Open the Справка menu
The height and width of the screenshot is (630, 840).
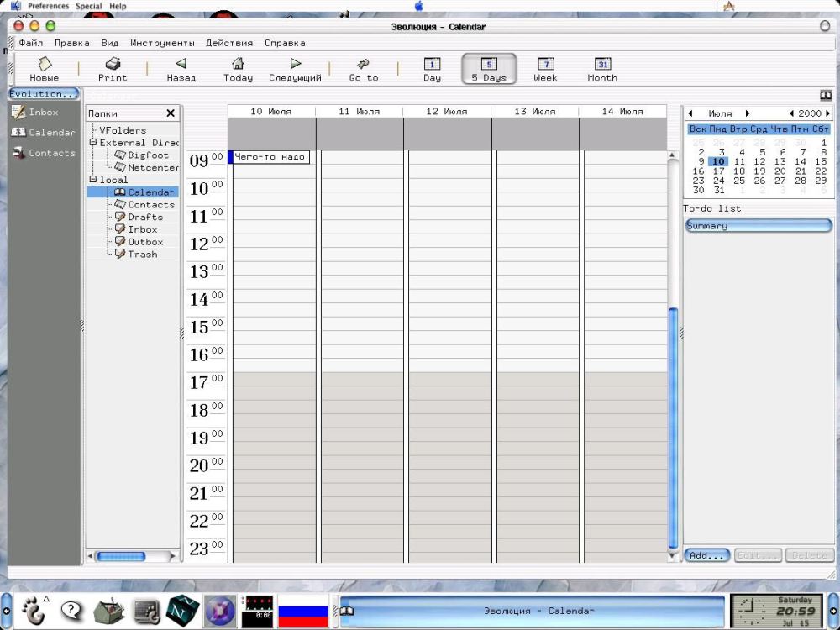285,43
